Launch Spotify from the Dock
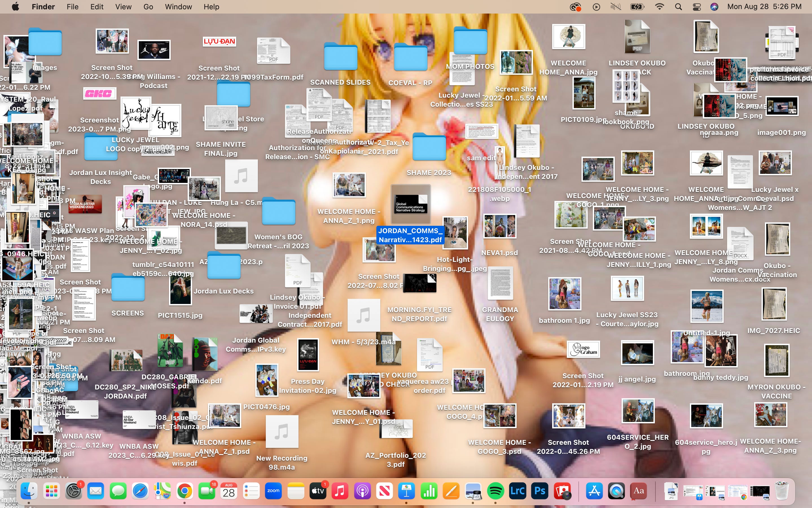 (x=496, y=491)
